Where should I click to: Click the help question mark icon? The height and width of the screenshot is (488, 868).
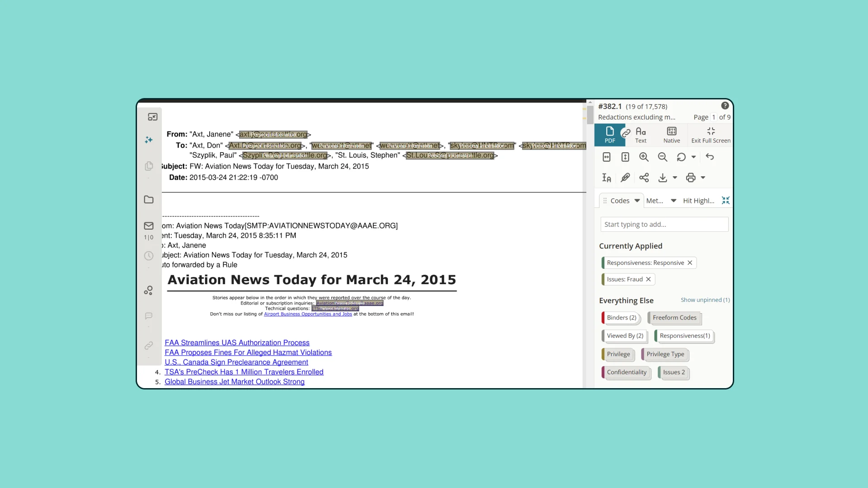click(x=725, y=106)
